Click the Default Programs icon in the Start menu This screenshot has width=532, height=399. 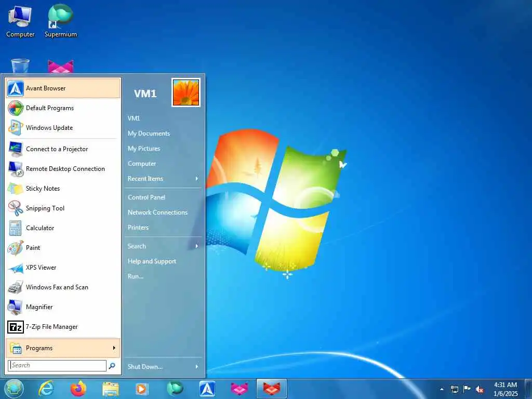coord(16,108)
